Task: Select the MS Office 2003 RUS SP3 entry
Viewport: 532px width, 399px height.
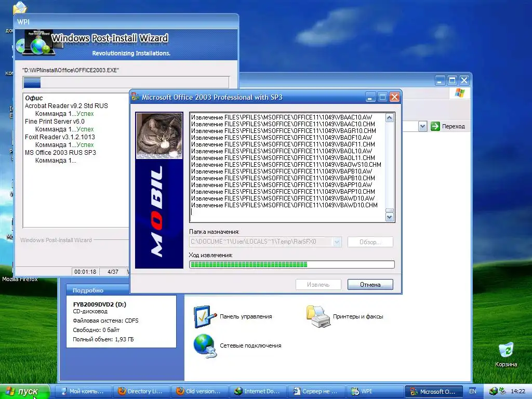Action: pyautogui.click(x=60, y=153)
